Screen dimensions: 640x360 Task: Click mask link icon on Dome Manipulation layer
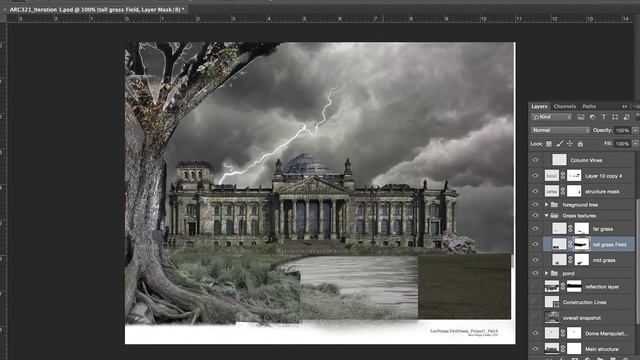(x=563, y=333)
